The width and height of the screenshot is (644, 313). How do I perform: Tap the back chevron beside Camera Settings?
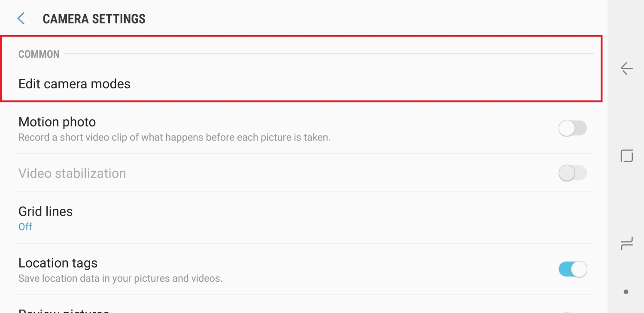click(x=21, y=19)
